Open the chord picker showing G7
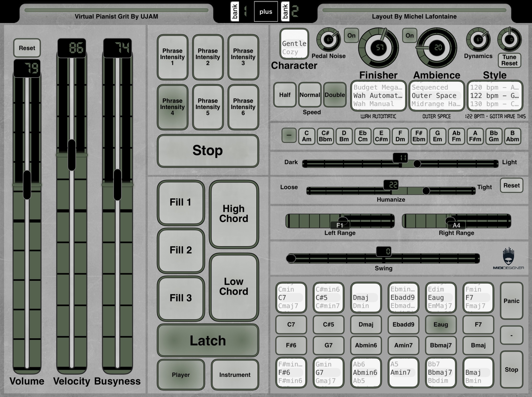 (328, 373)
